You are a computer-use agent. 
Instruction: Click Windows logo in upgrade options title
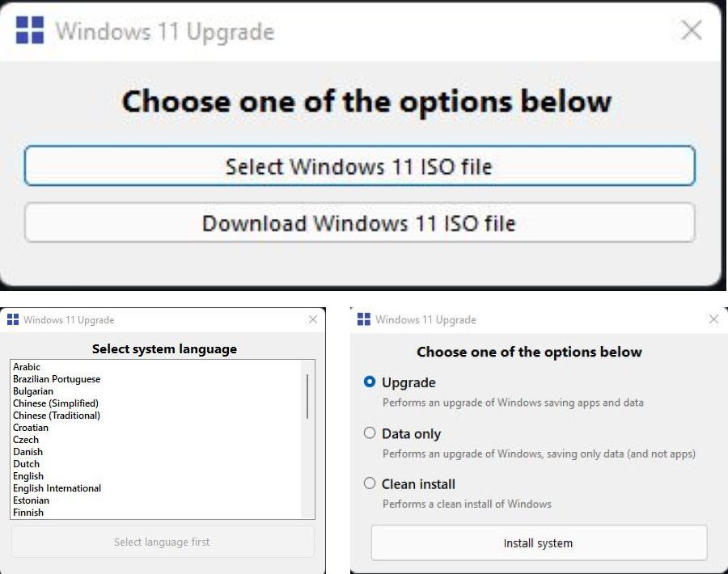coord(364,319)
